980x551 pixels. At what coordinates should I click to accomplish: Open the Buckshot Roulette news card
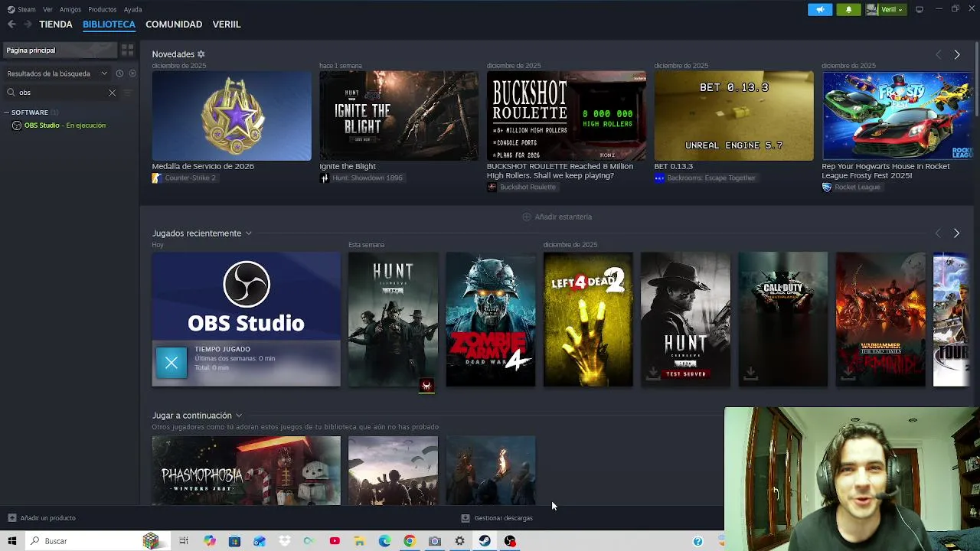coord(567,116)
